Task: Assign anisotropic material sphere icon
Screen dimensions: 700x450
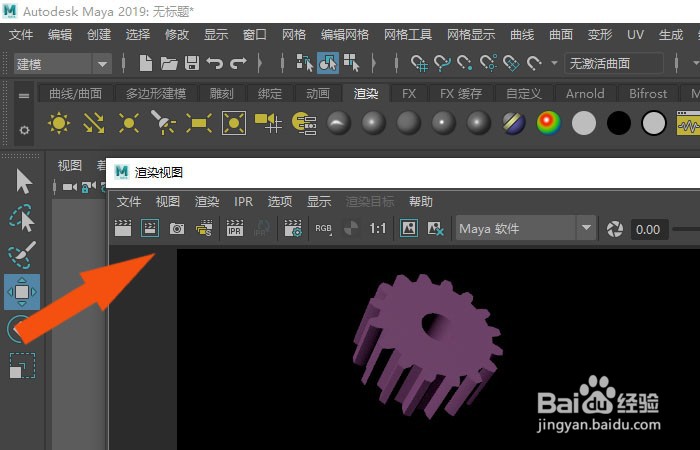Action: [339, 123]
